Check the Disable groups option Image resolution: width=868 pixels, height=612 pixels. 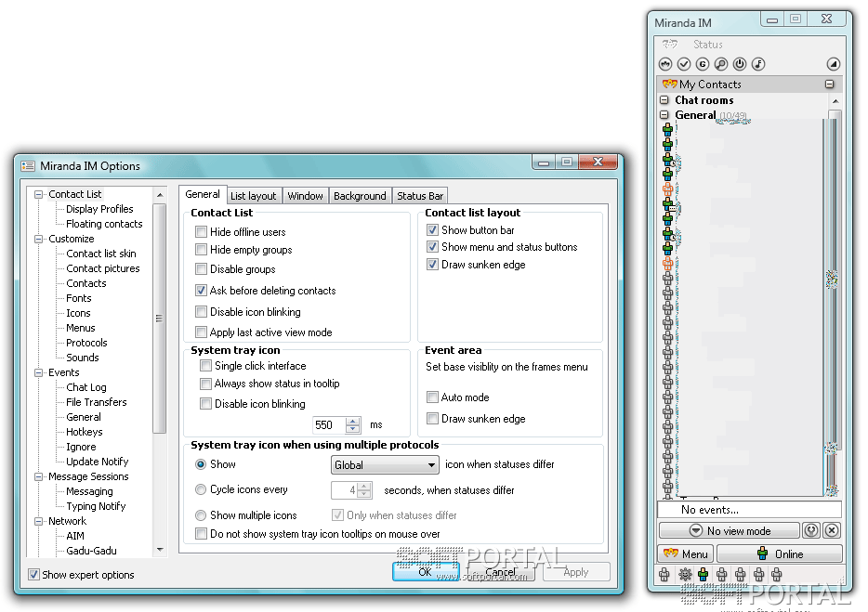coord(202,269)
